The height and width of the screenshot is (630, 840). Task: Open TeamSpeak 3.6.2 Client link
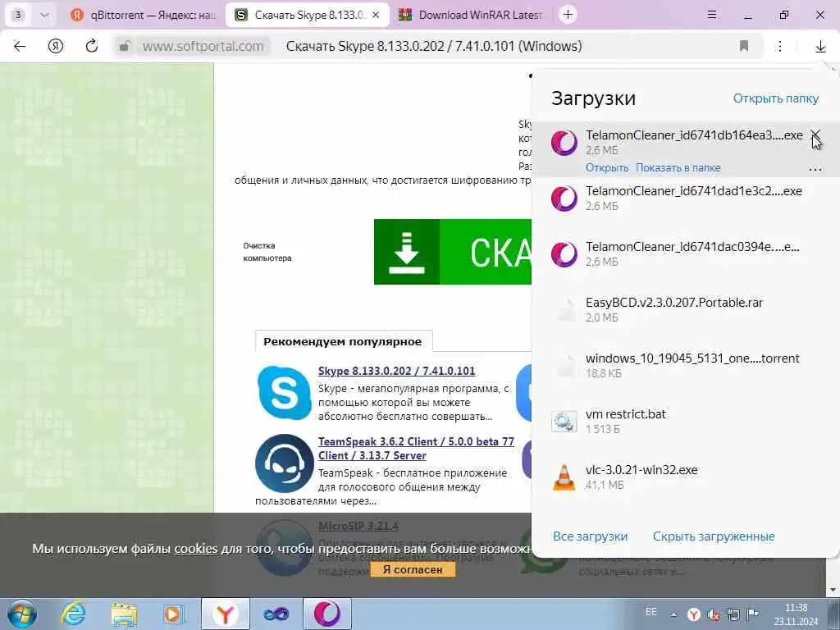pyautogui.click(x=416, y=449)
